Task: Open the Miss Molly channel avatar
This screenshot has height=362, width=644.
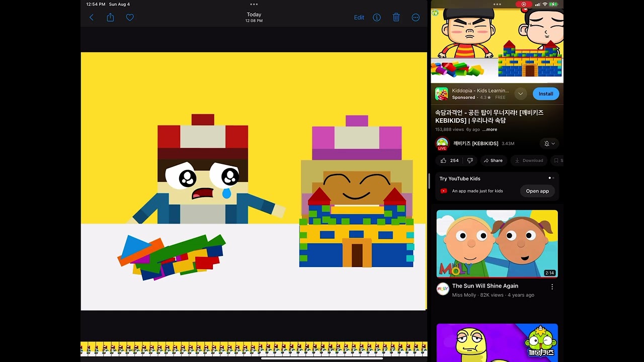Action: click(x=443, y=289)
